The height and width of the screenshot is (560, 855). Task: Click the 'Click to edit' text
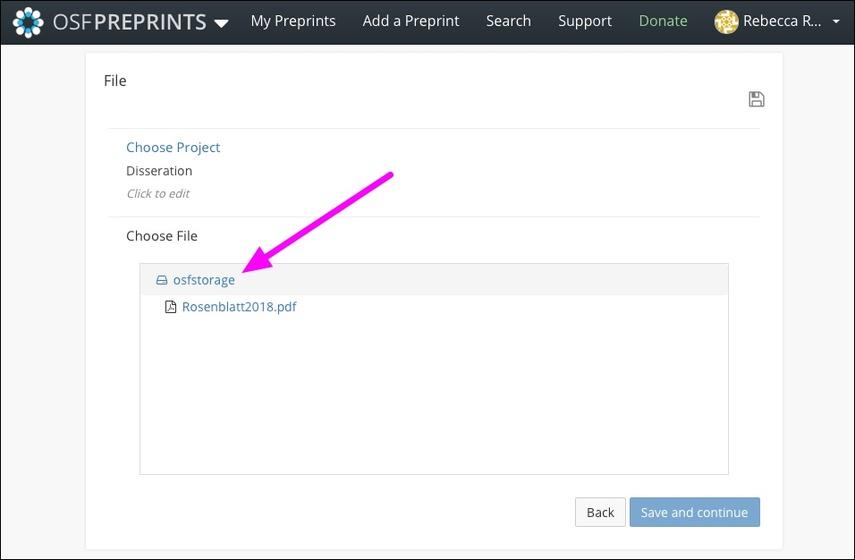click(x=158, y=194)
